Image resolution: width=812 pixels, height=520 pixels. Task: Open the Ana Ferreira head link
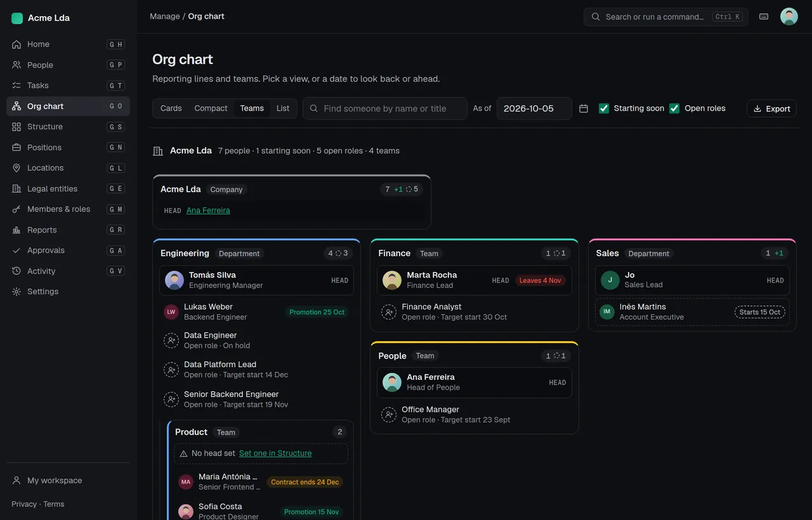click(208, 211)
